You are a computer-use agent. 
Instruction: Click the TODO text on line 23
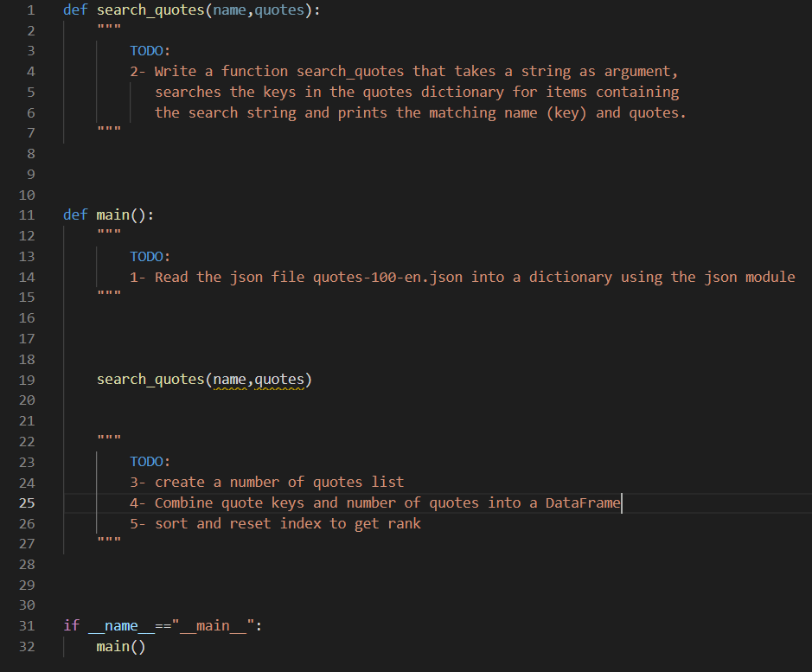click(x=146, y=461)
